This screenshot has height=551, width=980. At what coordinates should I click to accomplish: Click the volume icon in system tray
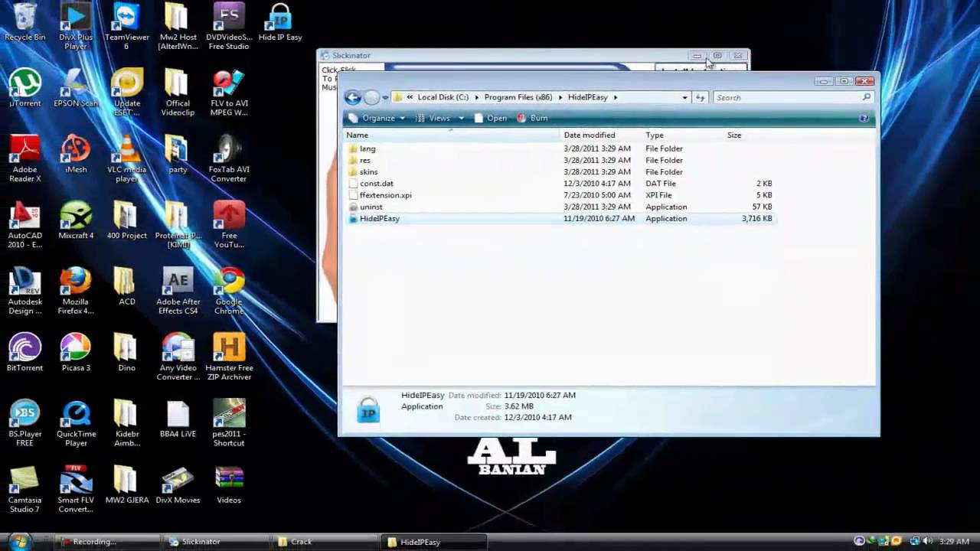(x=927, y=541)
